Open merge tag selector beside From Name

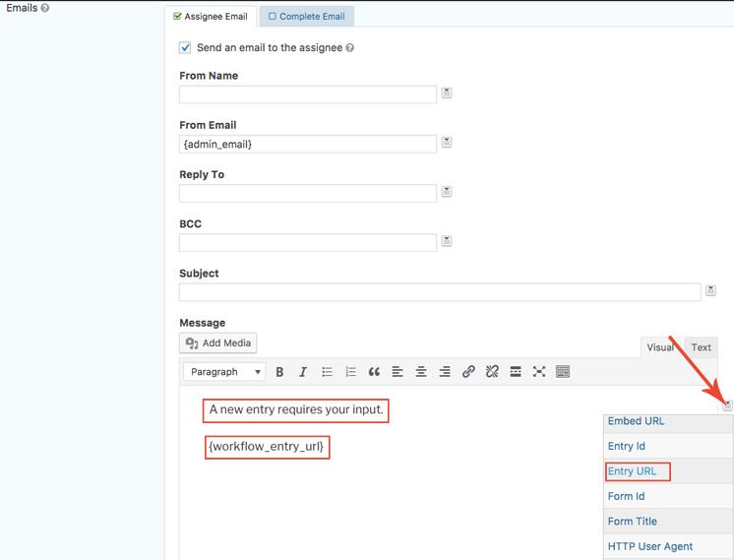coord(447,93)
